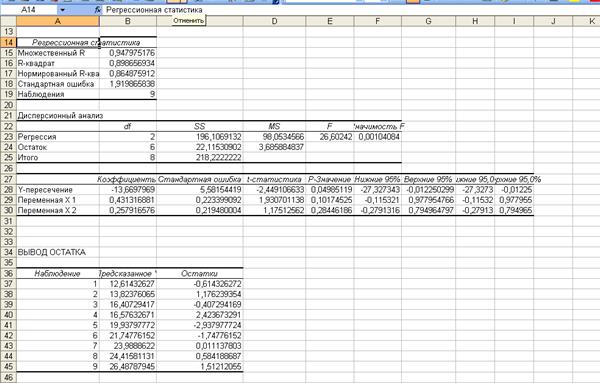Select column E header
Viewport: 600px width, 383px height.
tap(330, 21)
